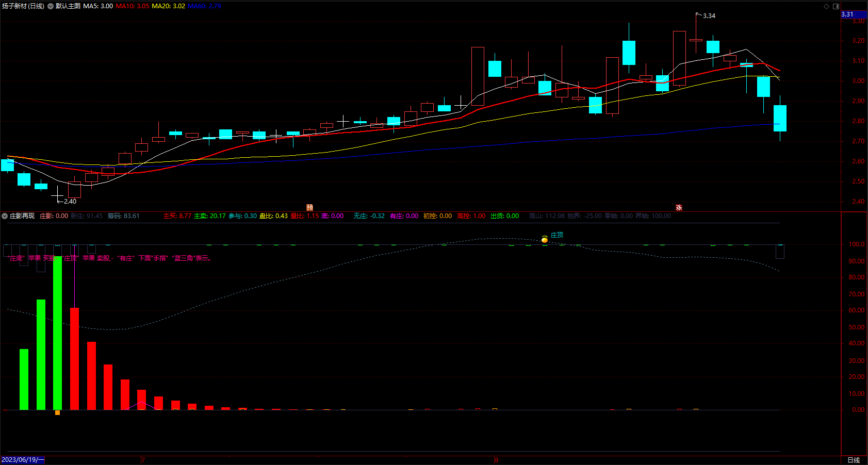Click the 扬子新材 (日线) stock title

(23, 6)
